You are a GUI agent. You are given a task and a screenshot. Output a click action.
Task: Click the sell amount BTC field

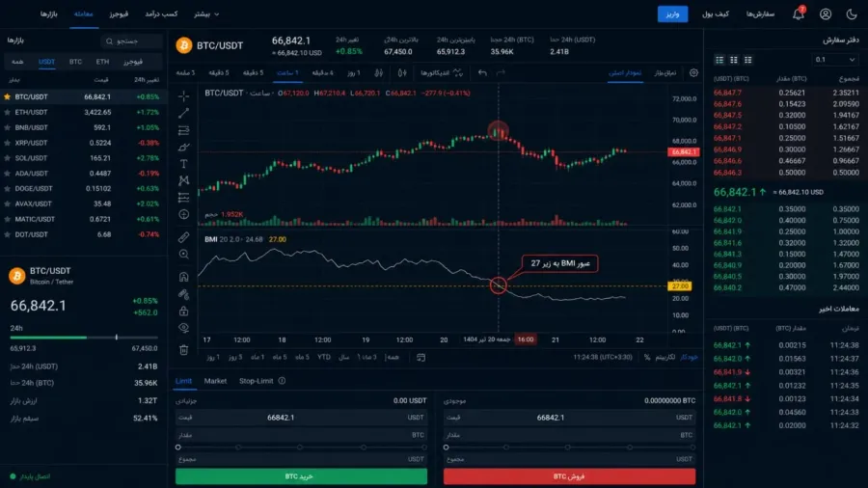pyautogui.click(x=570, y=435)
